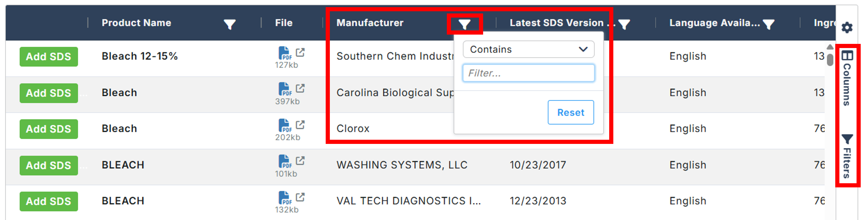Open the settings gear icon
Viewport: 868px width, 220px height.
847,27
